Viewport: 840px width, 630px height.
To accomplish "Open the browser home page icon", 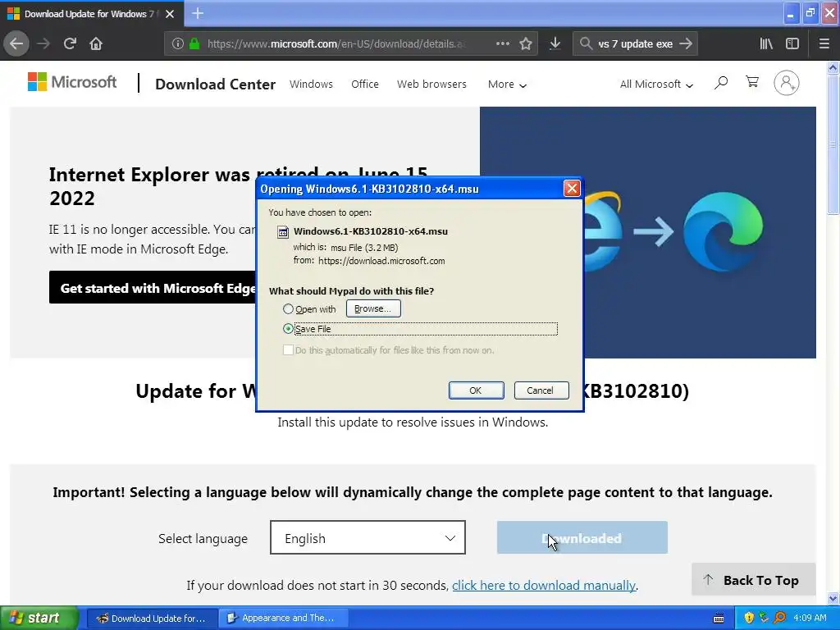I will 96,43.
